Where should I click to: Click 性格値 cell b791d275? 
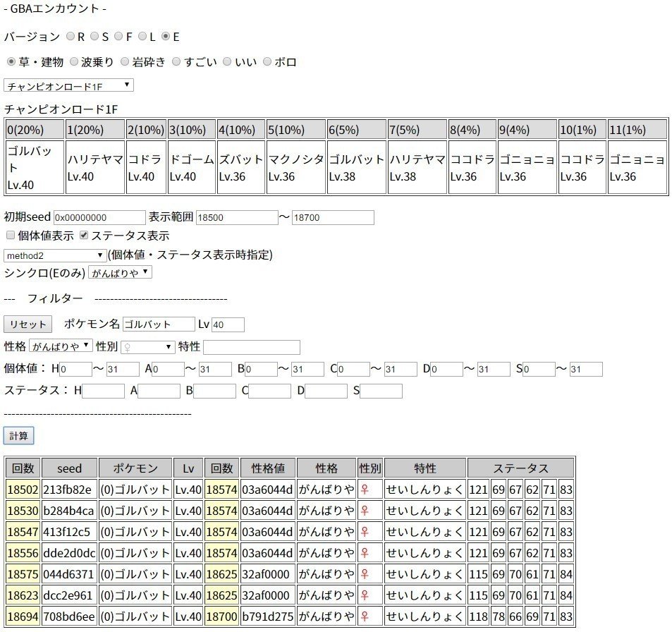(x=268, y=616)
